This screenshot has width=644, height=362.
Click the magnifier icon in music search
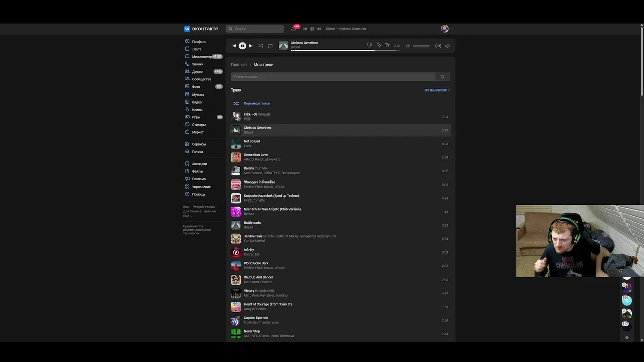tap(443, 77)
